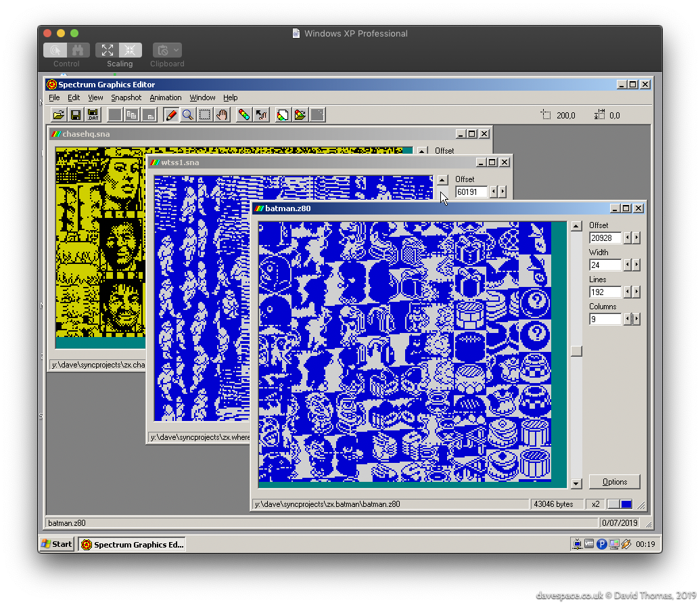The image size is (700, 603).
Task: Click the VMware tools tray icon
Action: click(589, 543)
